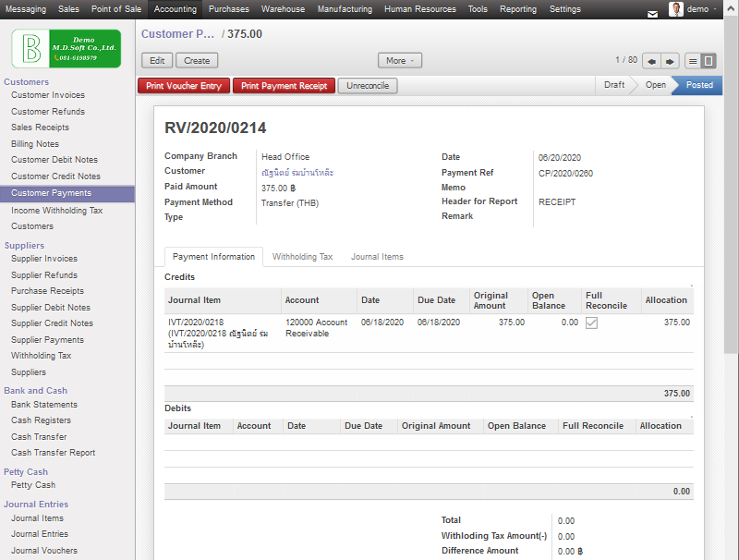The width and height of the screenshot is (739, 560).
Task: Open the mail envelope icon in top bar
Action: tap(652, 14)
